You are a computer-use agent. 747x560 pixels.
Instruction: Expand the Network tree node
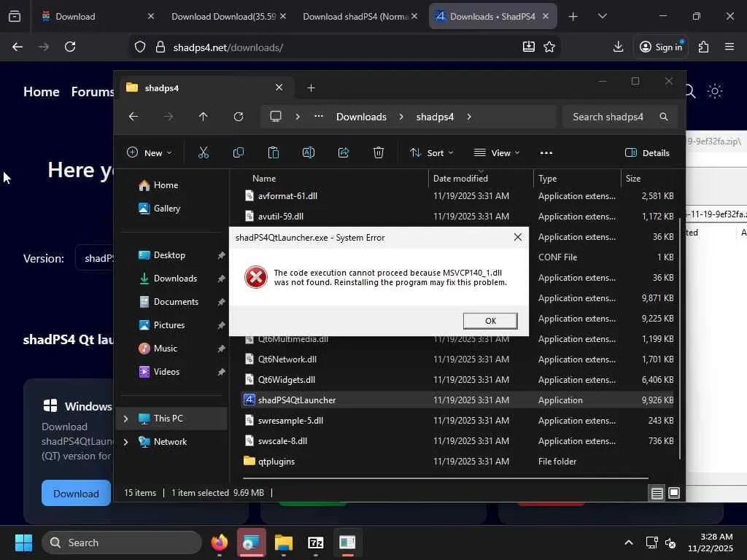click(x=125, y=442)
